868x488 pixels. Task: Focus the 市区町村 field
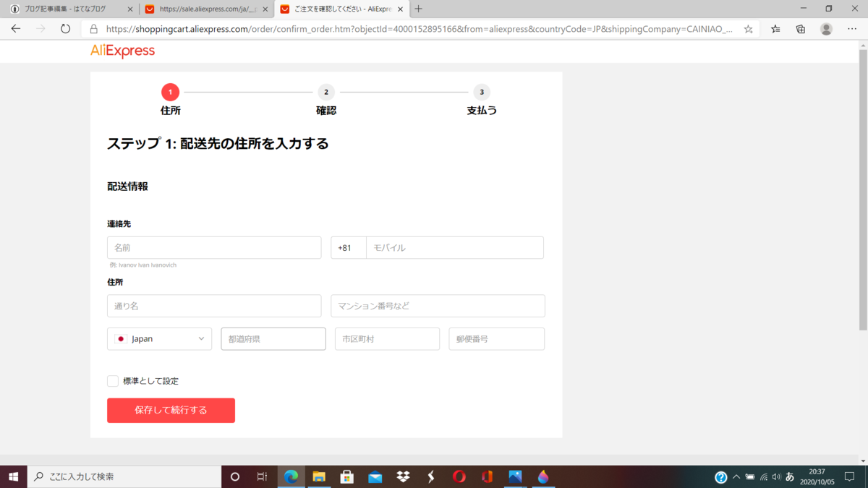(387, 338)
